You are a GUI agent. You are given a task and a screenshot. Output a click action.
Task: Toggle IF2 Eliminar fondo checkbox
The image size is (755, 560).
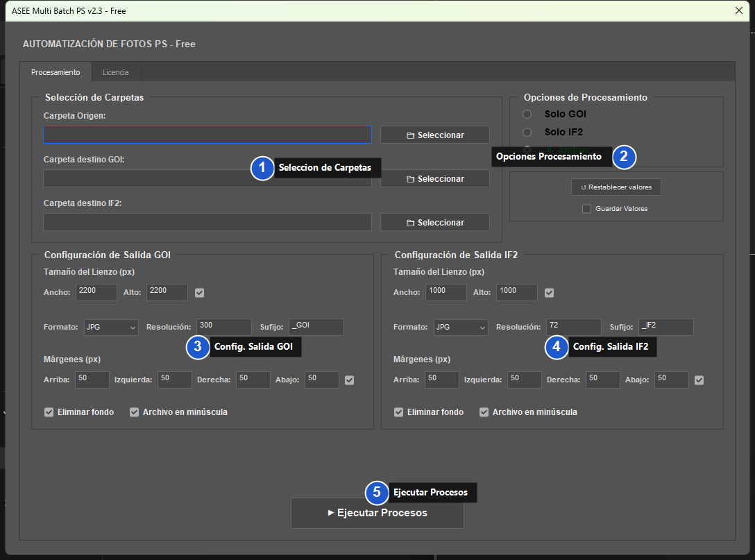point(398,412)
